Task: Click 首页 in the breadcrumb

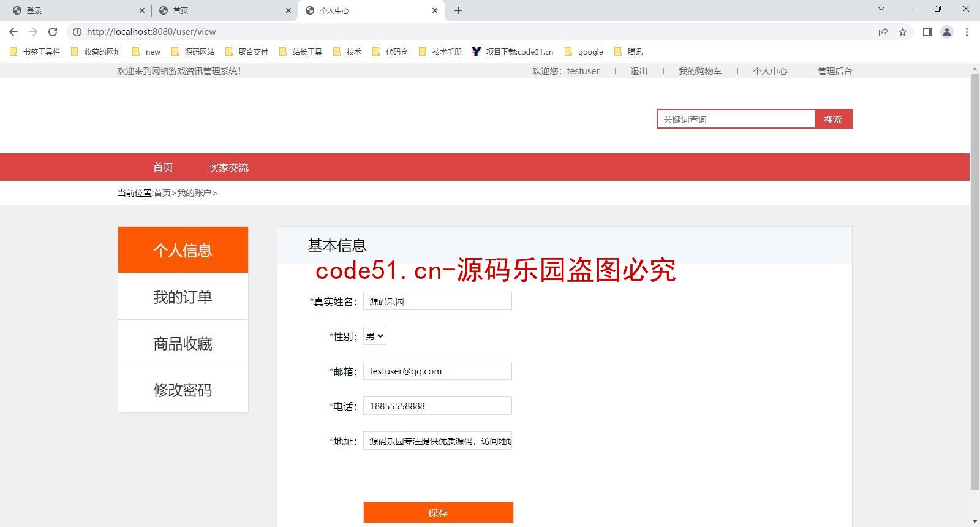Action: (x=162, y=193)
